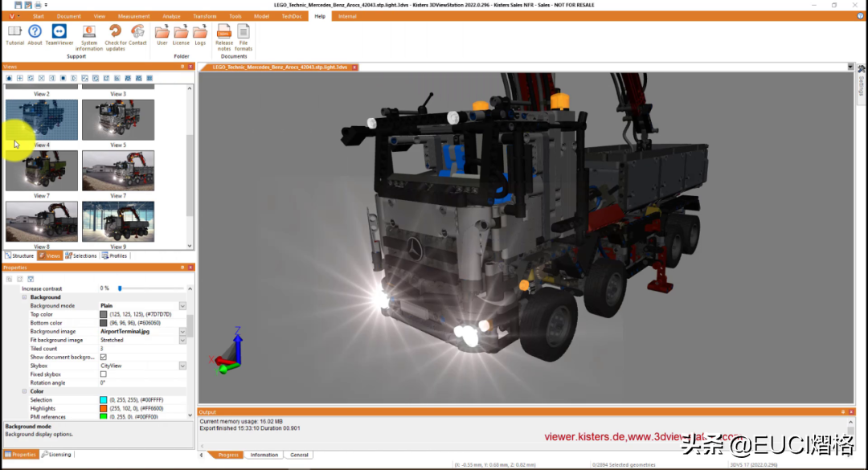This screenshot has width=868, height=470.
Task: Open the Background image dropdown
Action: pyautogui.click(x=182, y=332)
